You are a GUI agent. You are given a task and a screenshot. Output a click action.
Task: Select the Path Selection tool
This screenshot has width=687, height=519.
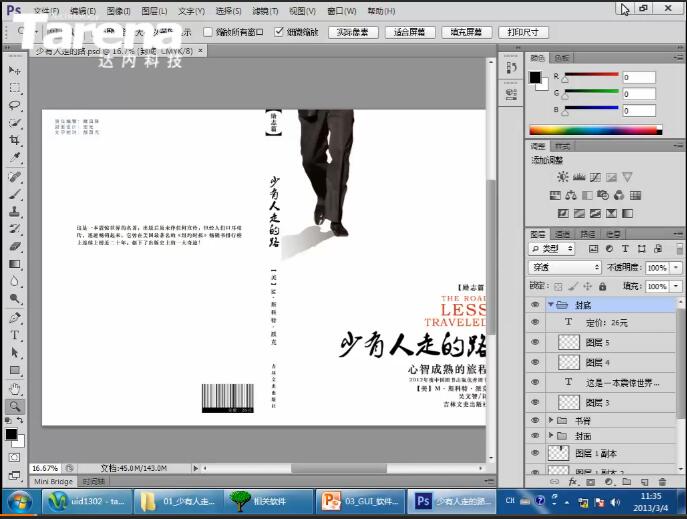coord(14,353)
